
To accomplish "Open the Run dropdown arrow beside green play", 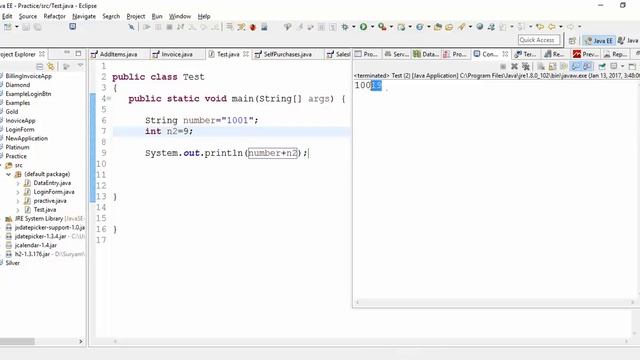I will 372,27.
